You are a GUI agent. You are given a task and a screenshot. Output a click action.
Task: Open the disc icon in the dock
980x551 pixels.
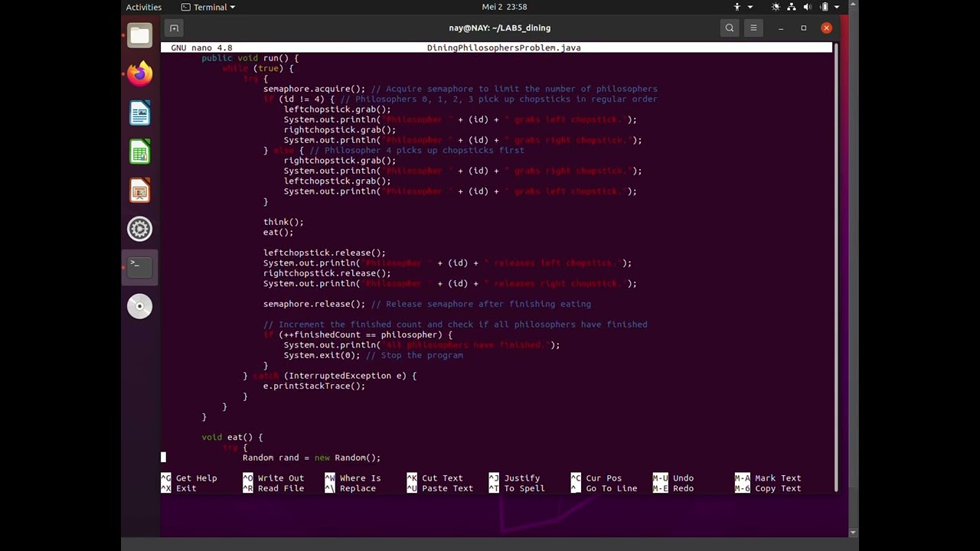click(x=139, y=306)
